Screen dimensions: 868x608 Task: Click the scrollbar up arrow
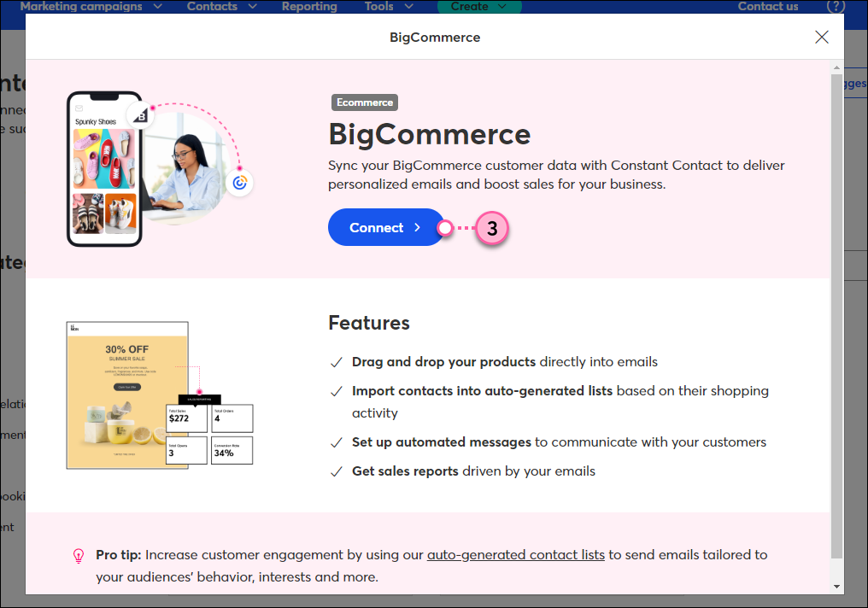pos(836,67)
